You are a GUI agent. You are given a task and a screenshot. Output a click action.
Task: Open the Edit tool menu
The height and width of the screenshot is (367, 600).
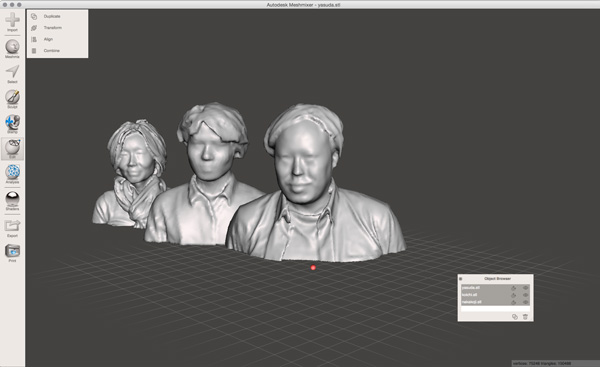point(12,149)
